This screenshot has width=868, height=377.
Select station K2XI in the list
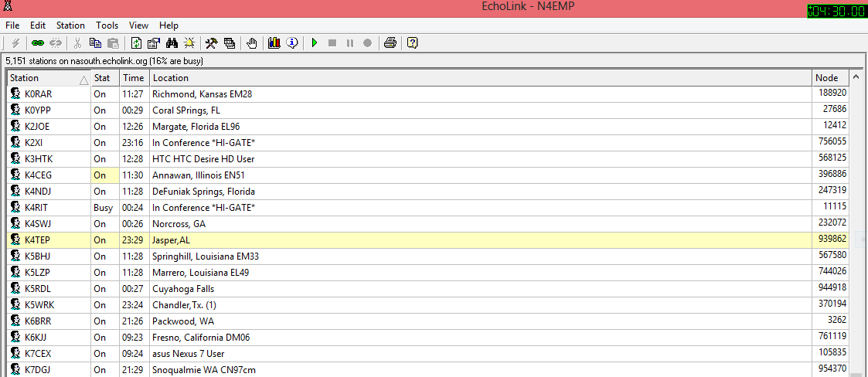click(x=34, y=143)
